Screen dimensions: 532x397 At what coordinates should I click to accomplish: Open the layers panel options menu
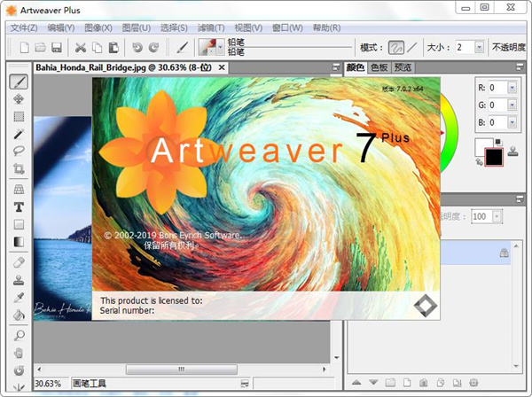click(x=520, y=199)
